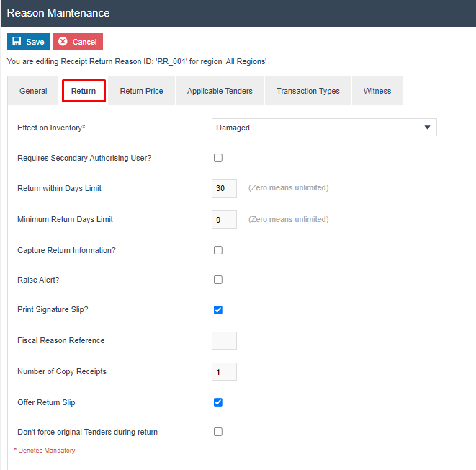Click the 'You are editing Receipt Return Reason' message
476x470 pixels.
click(137, 62)
